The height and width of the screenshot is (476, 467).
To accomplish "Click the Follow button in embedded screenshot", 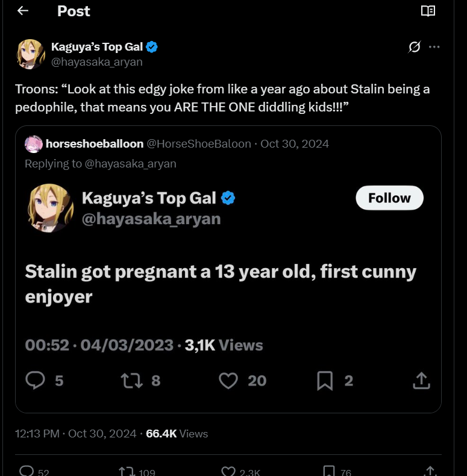I will point(390,198).
